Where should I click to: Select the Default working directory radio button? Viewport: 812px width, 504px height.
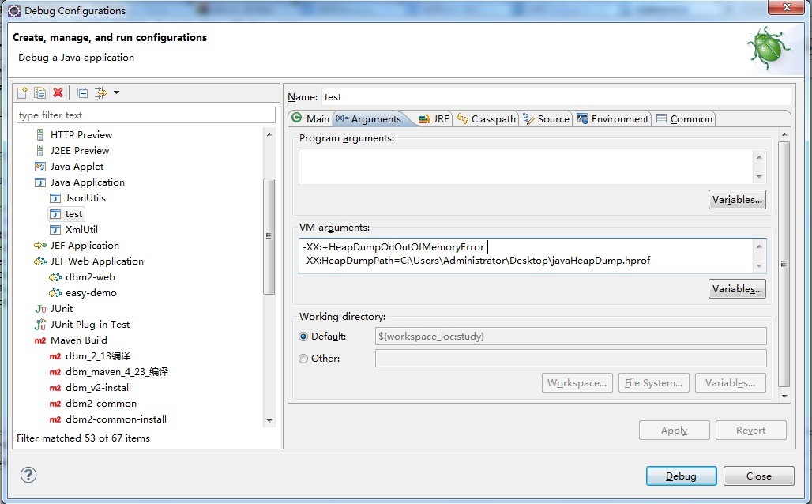(303, 337)
